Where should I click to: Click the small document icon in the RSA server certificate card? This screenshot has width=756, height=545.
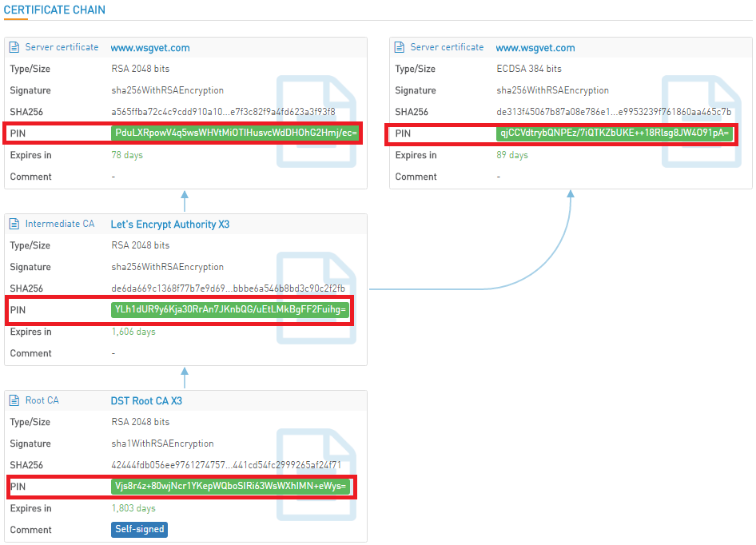(x=14, y=48)
